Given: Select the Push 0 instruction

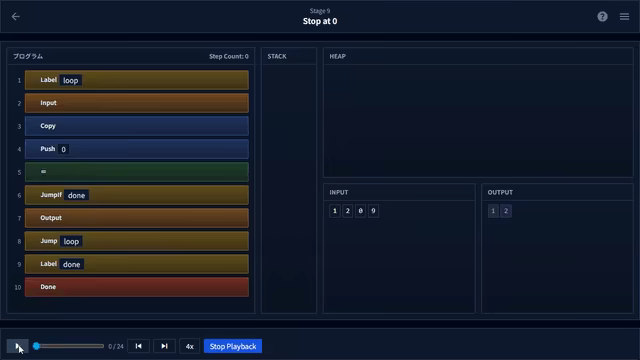Looking at the screenshot, I should (136, 149).
